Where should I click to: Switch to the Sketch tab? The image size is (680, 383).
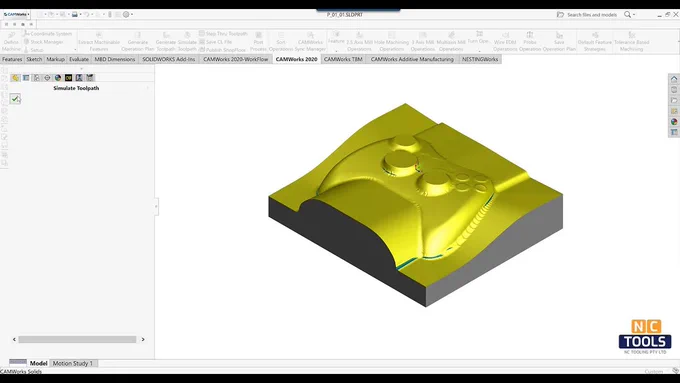pos(34,59)
